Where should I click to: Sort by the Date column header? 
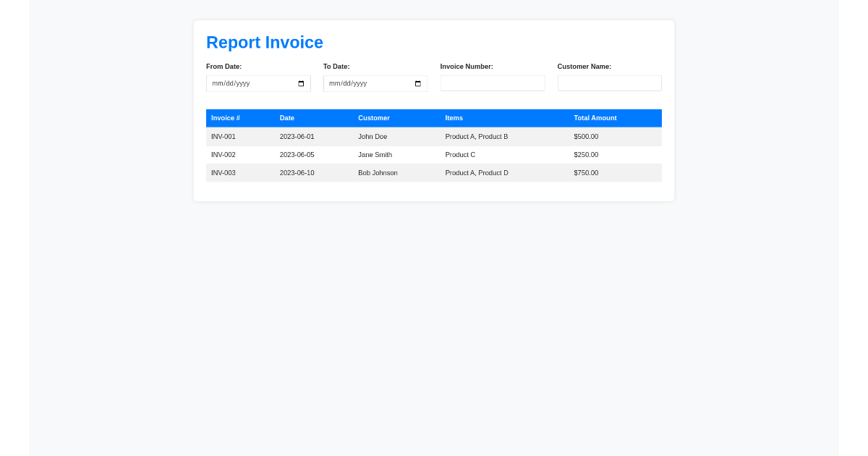(x=287, y=118)
